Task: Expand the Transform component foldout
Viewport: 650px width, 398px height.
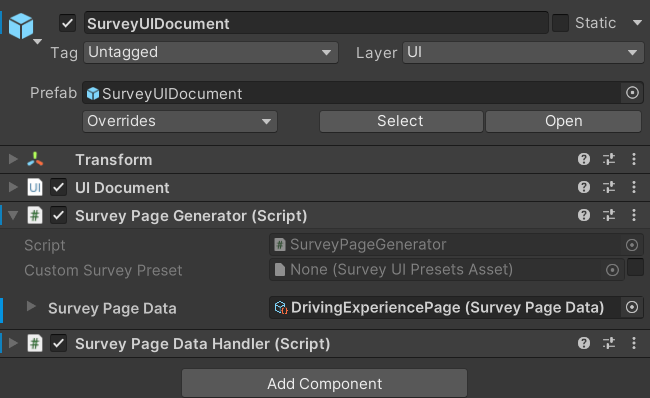Action: point(13,159)
